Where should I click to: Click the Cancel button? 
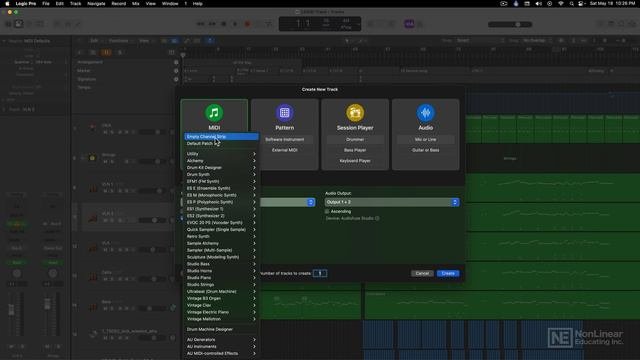[x=422, y=273]
